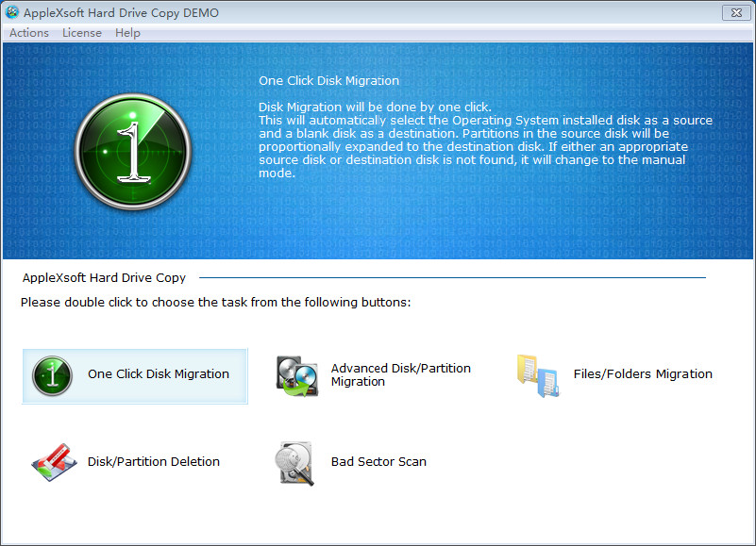
Task: Click the 'Please double click to choose the task' instruction
Action: (215, 302)
